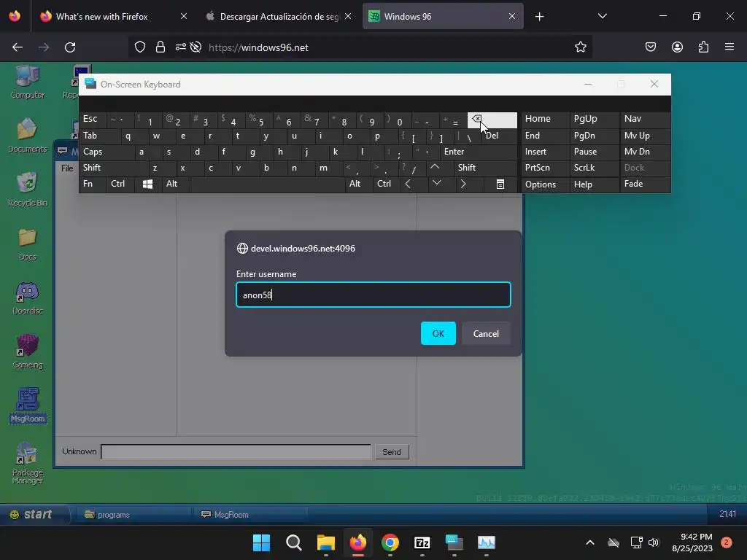
Task: Open the Computer desktop icon
Action: coord(27,82)
